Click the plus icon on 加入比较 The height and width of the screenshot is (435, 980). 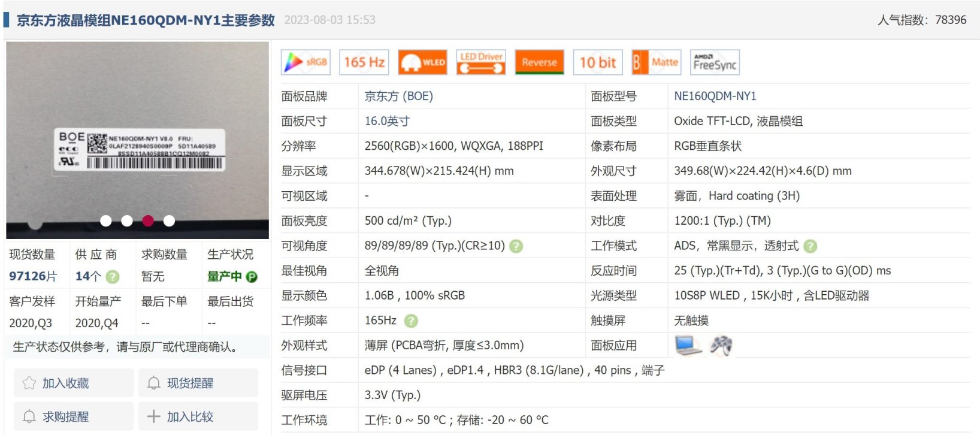153,416
